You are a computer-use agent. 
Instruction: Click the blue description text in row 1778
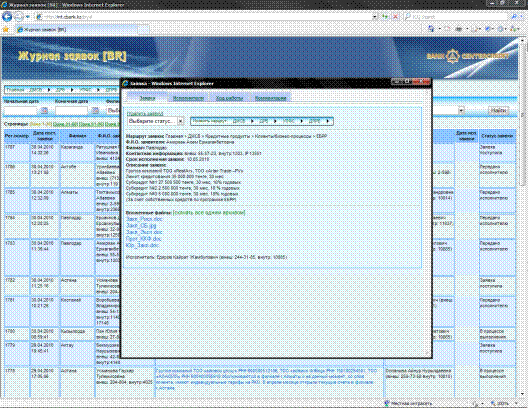coord(267,379)
